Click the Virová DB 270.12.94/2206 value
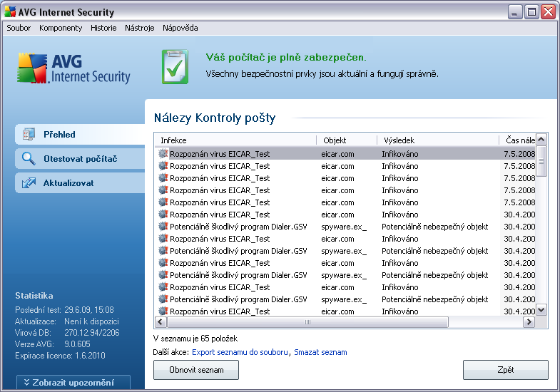Viewport: 560px width, 392px height. [92, 332]
